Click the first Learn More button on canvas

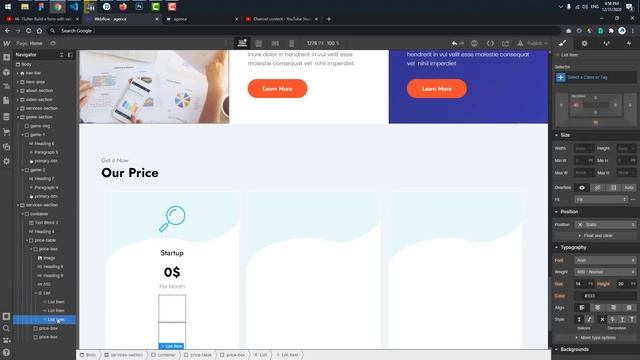click(277, 89)
